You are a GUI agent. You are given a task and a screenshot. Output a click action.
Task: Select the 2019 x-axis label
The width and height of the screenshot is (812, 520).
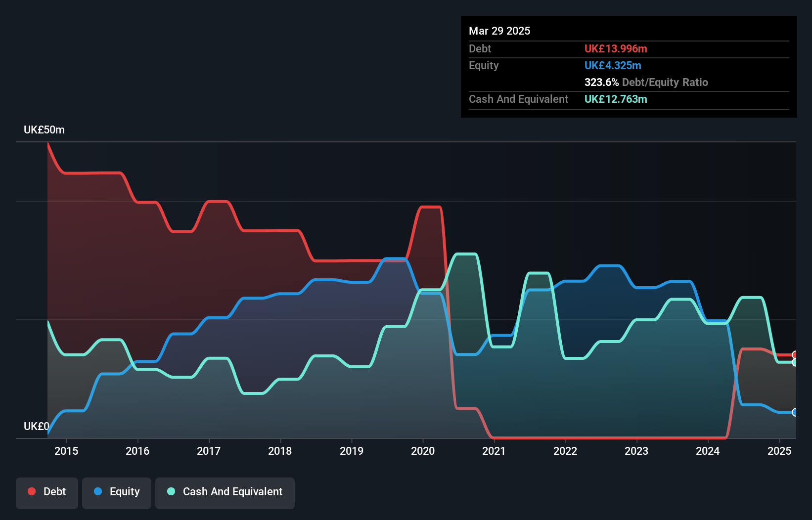tap(352, 451)
